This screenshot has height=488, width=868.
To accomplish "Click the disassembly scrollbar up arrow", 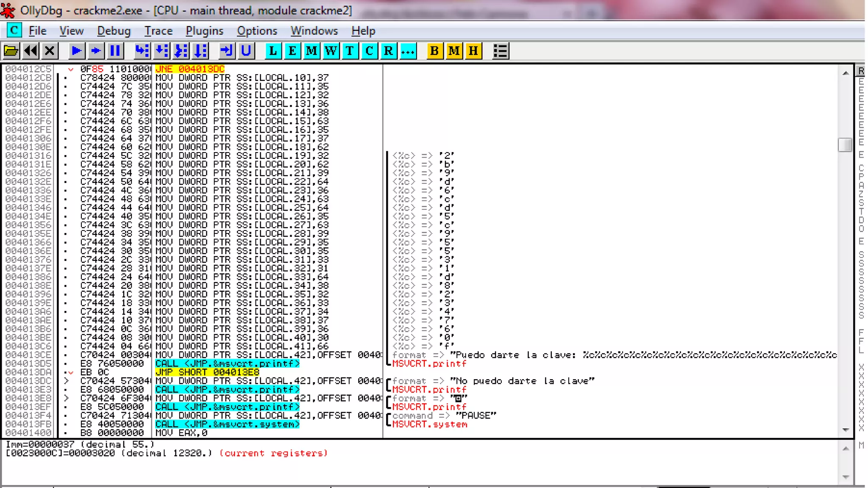I will [x=846, y=73].
